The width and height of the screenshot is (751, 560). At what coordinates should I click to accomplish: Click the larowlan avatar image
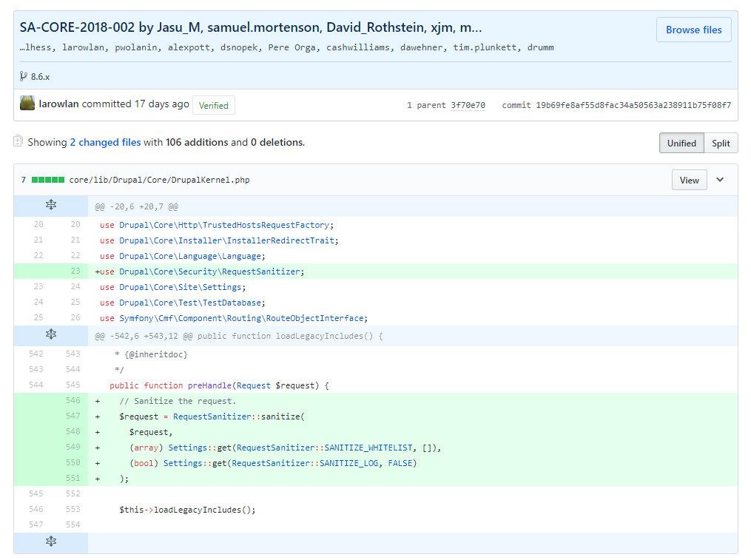tap(27, 104)
